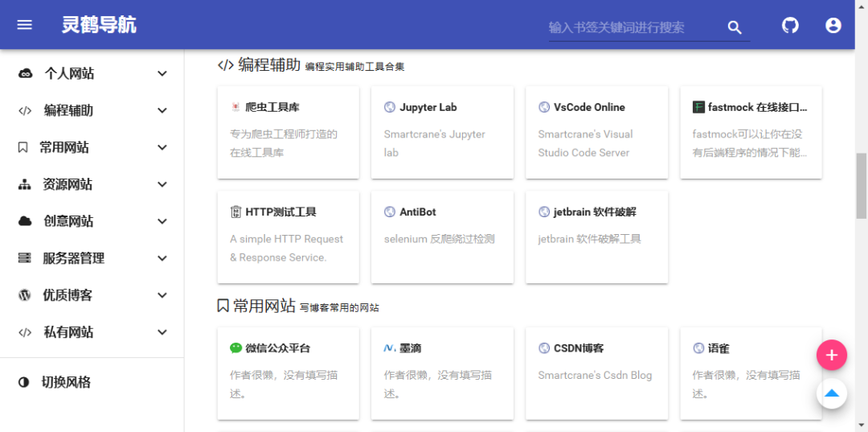Viewport: 868px width, 432px height.
Task: Click the 微信公众平台 WeChat icon
Action: click(x=235, y=348)
